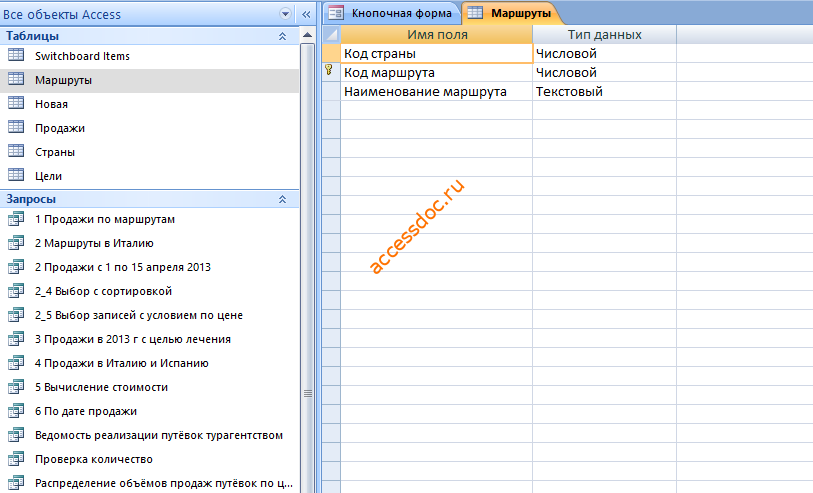Select query Проверка количество
The image size is (813, 493).
point(149,459)
